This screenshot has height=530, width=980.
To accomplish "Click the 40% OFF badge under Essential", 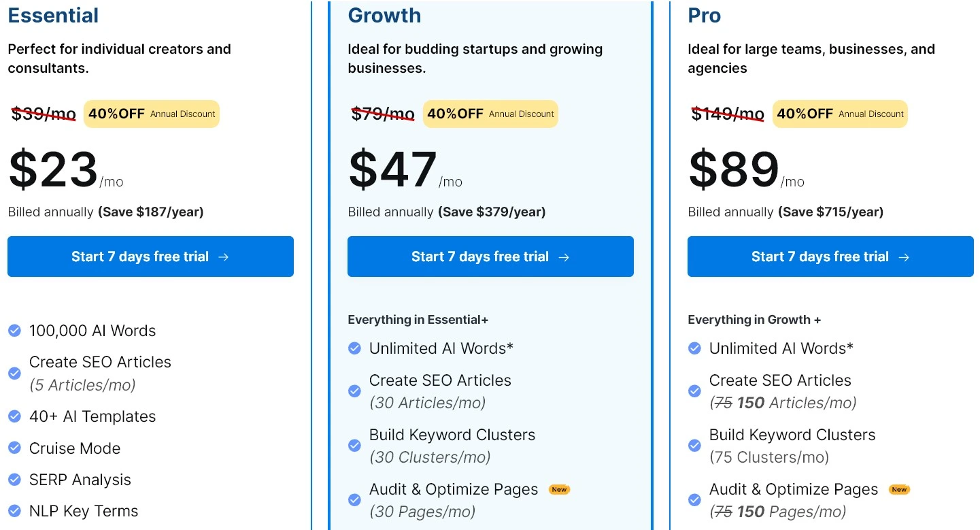I will pos(152,114).
